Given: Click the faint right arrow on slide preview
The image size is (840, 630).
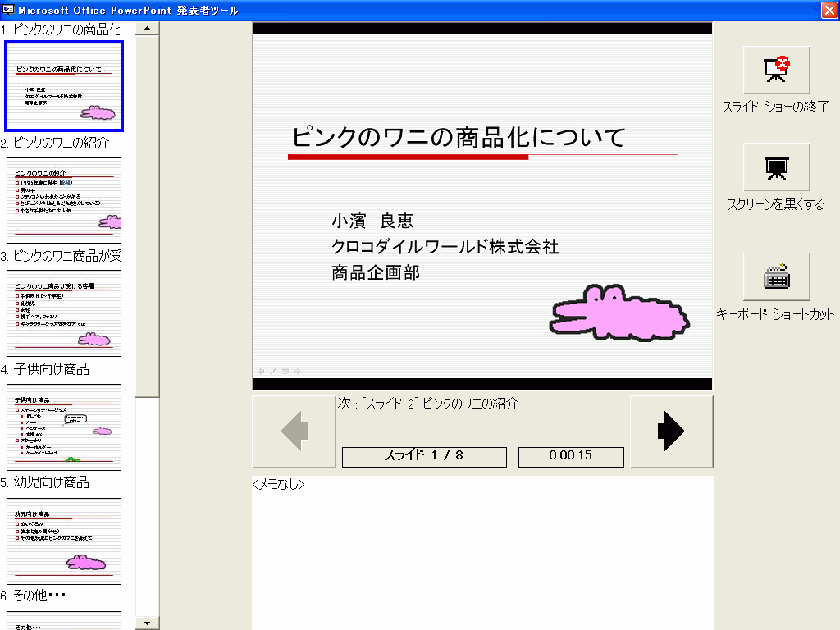Looking at the screenshot, I should click(x=297, y=371).
